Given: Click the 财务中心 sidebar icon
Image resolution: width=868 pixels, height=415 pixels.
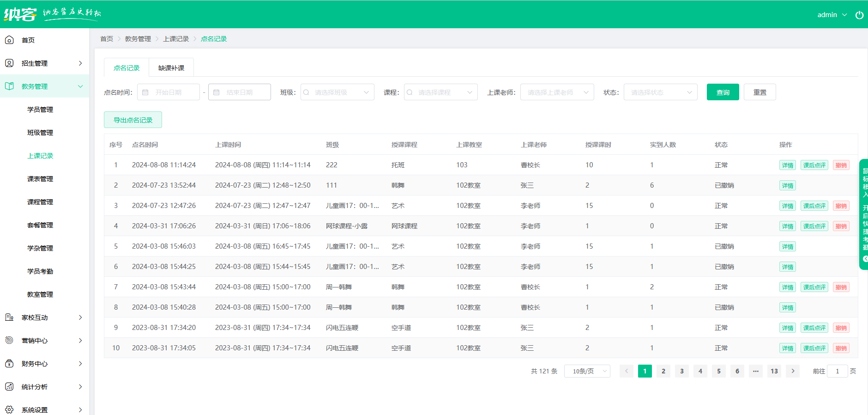Looking at the screenshot, I should [x=9, y=364].
